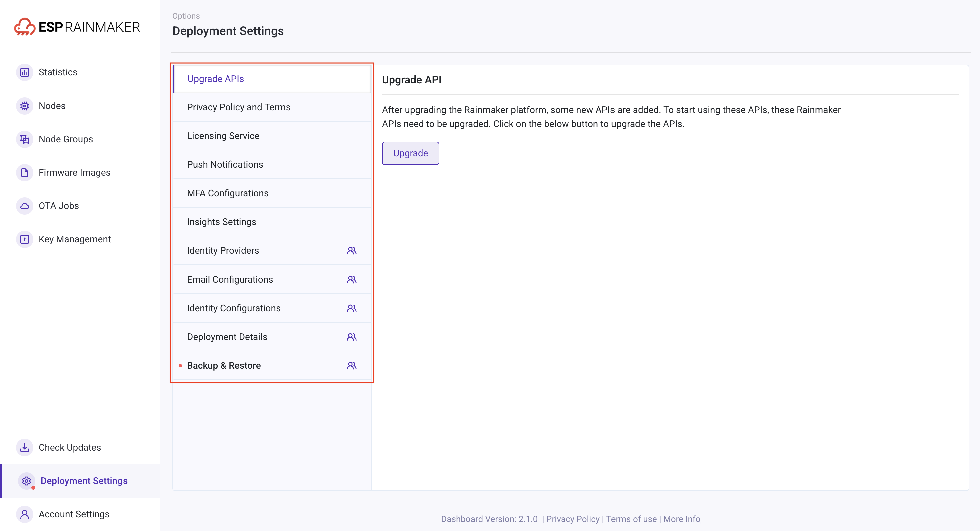Click users icon beside Backup & Restore

[x=351, y=366]
